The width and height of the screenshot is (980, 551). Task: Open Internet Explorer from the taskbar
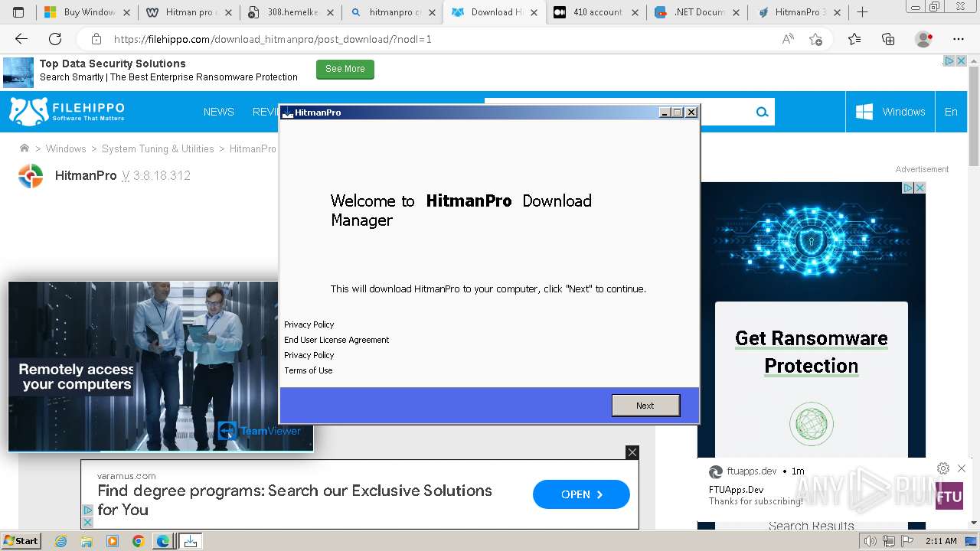[x=61, y=541]
